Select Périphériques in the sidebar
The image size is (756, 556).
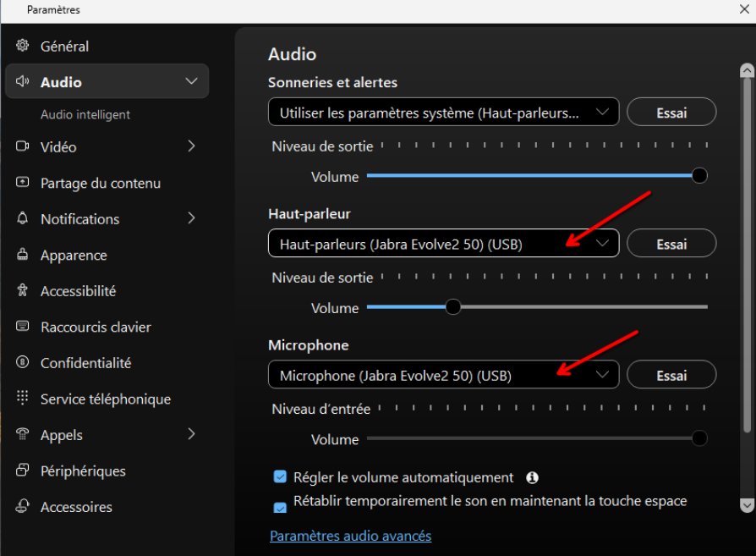tap(107, 471)
